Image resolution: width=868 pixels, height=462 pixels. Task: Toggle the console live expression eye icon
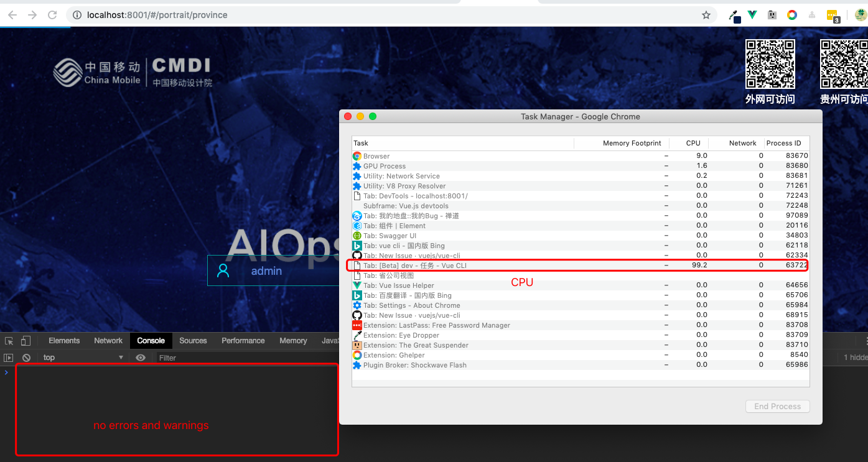click(141, 358)
